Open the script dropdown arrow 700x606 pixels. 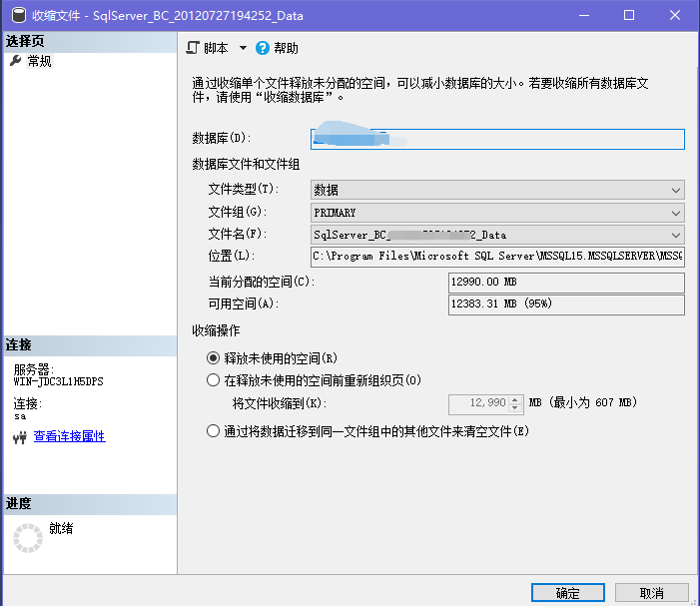click(x=242, y=48)
